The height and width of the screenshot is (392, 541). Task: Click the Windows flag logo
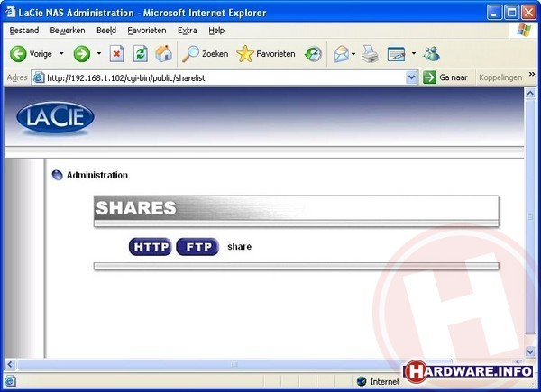tap(524, 30)
